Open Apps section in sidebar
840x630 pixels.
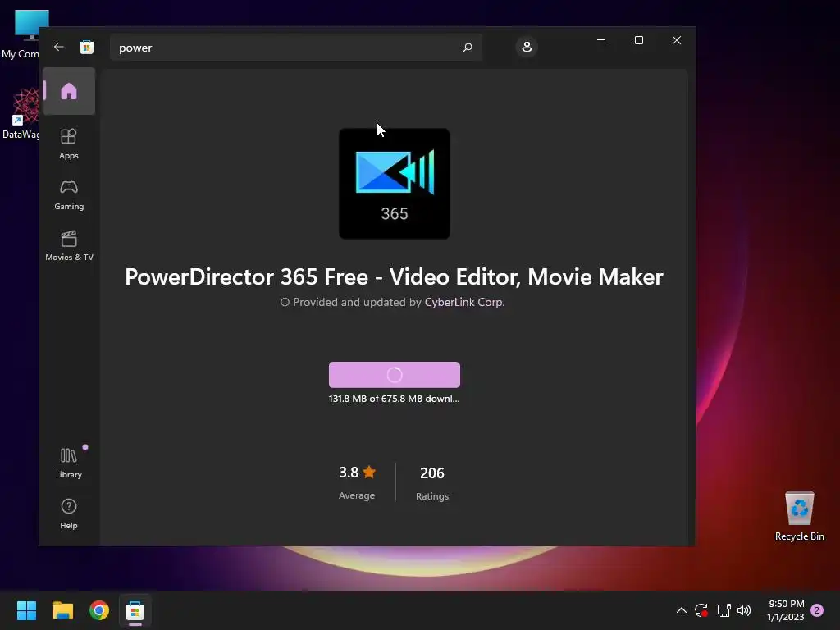pos(69,144)
